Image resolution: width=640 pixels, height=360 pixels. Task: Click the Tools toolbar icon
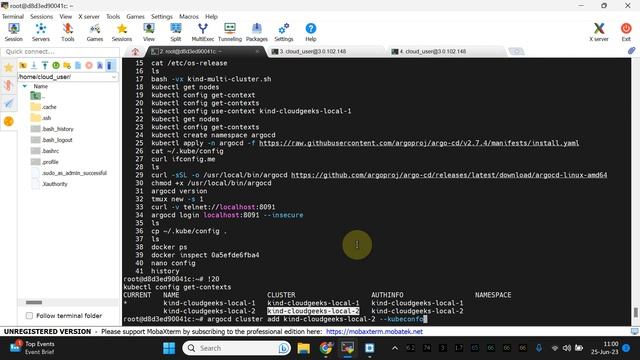(68, 32)
